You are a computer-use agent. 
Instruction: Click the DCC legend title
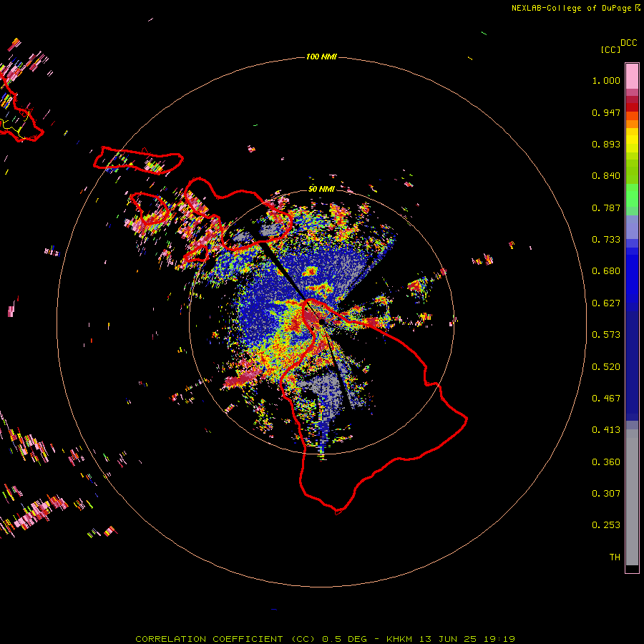click(x=629, y=43)
